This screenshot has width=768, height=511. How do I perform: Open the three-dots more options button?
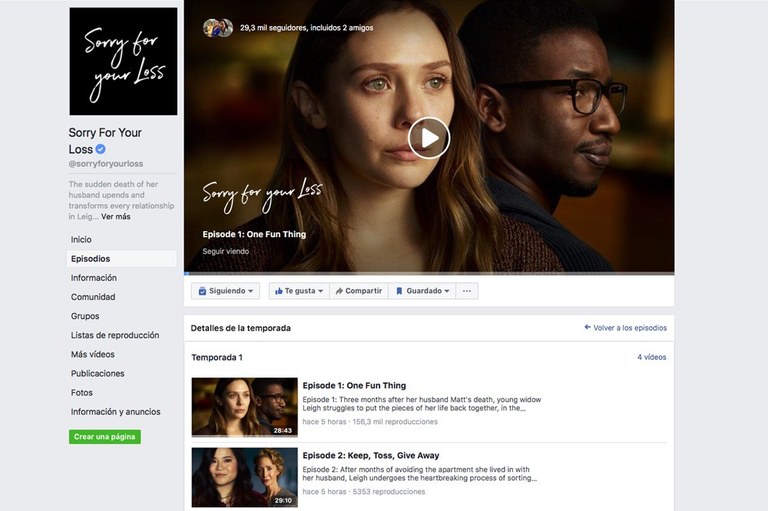467,291
